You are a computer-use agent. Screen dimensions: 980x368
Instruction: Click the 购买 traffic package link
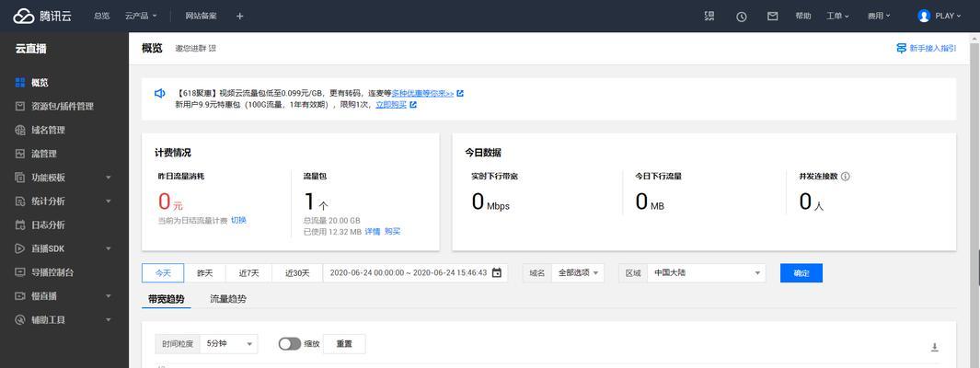[393, 231]
